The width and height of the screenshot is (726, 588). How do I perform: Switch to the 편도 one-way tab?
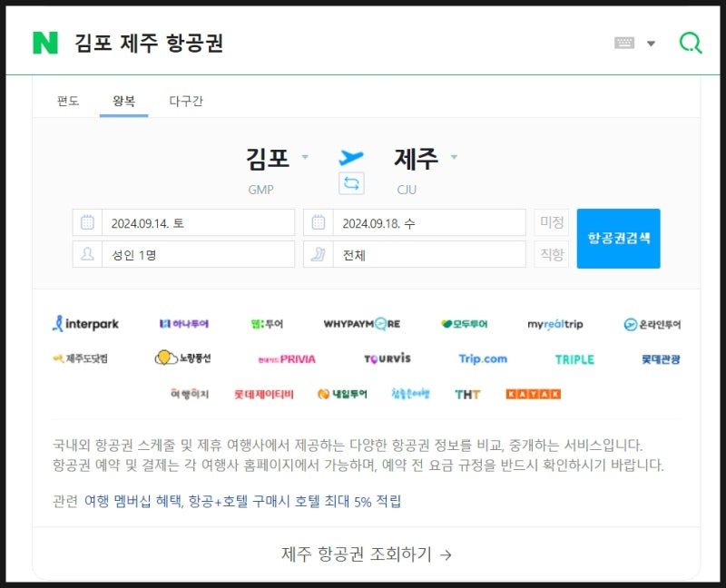67,101
